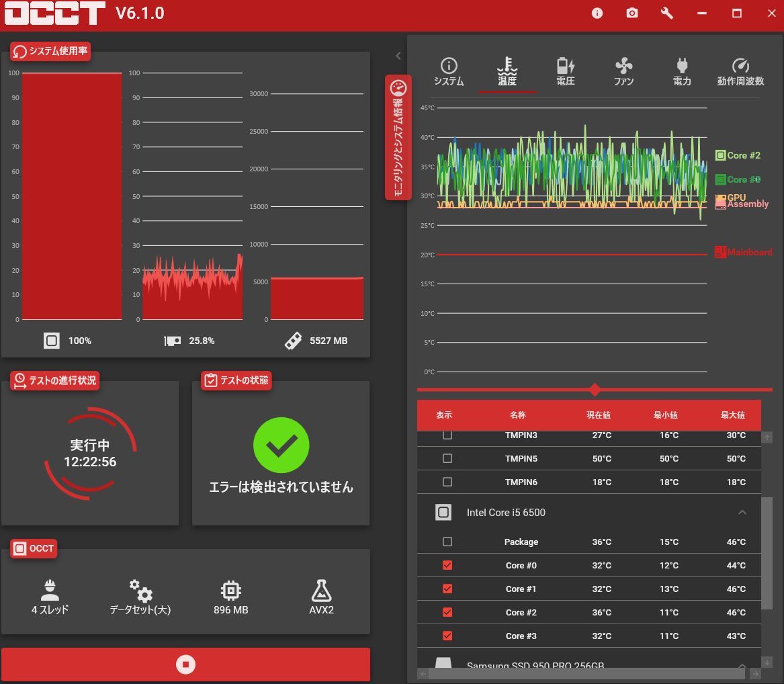Click the モニタリングとシステム情報 side tab
The width and height of the screenshot is (784, 684).
pyautogui.click(x=398, y=138)
